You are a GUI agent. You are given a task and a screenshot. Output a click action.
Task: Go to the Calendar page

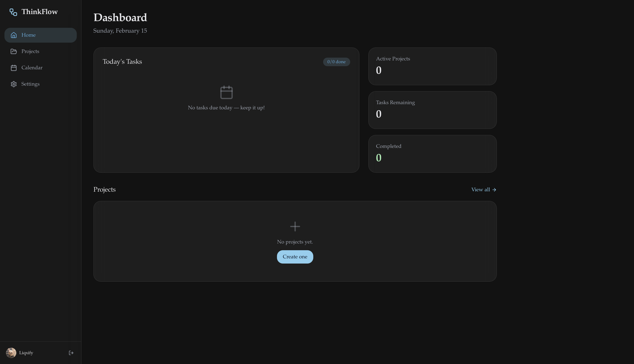coord(32,68)
